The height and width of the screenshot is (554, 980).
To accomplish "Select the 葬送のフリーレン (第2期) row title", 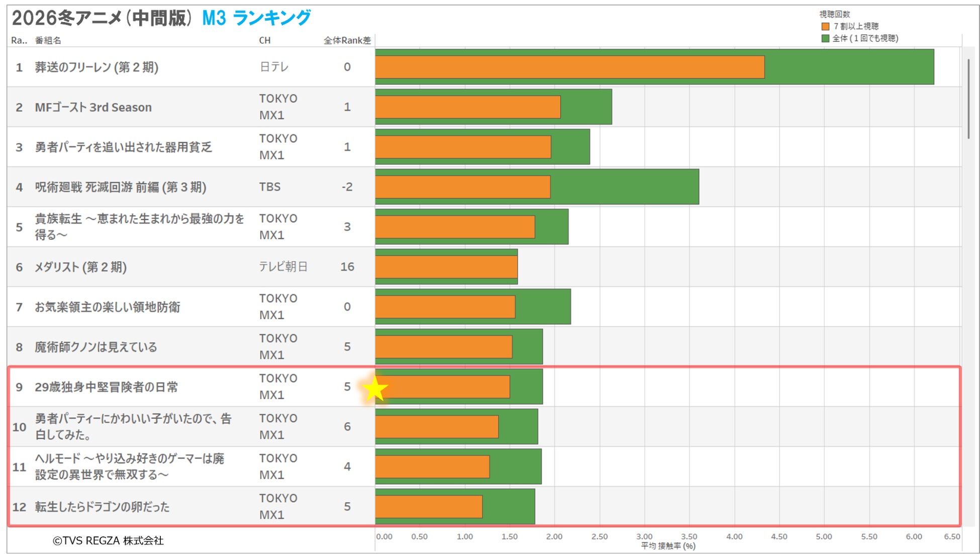I will (x=96, y=67).
